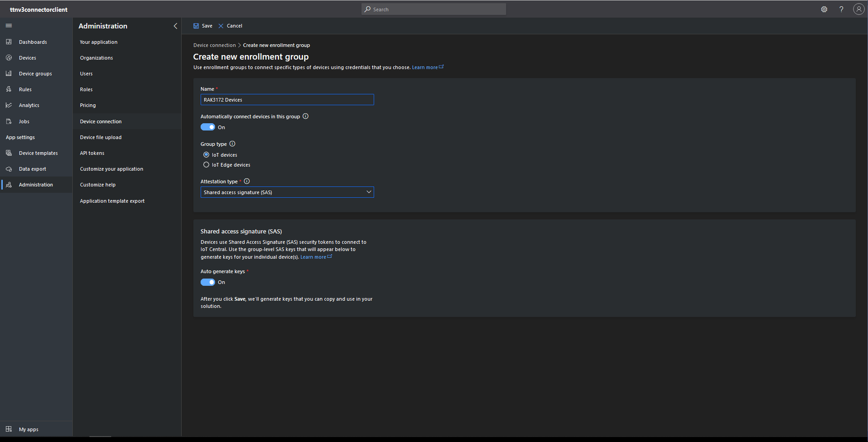Show info for Attestation type
The image size is (868, 442).
tap(247, 181)
